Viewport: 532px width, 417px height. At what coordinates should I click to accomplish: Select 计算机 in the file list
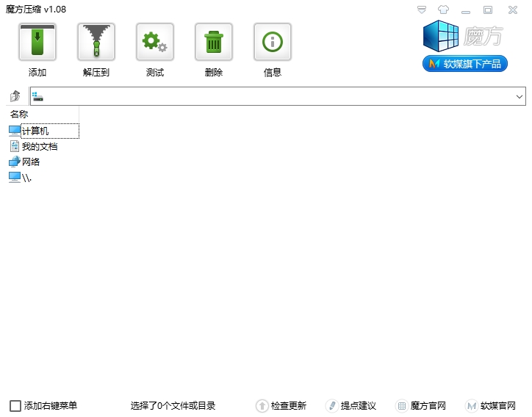(x=35, y=131)
